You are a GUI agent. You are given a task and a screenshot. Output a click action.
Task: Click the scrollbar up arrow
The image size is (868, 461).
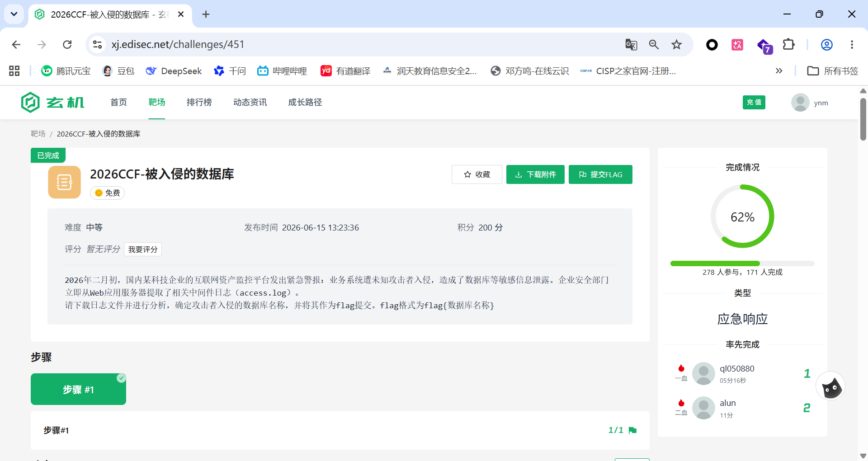click(x=863, y=91)
